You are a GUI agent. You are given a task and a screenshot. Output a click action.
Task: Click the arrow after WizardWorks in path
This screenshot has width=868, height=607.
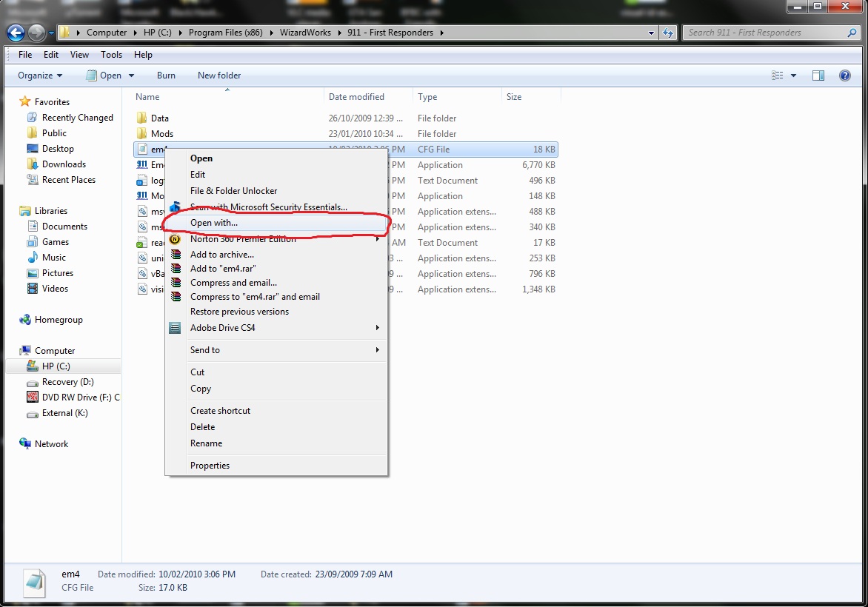coord(339,33)
